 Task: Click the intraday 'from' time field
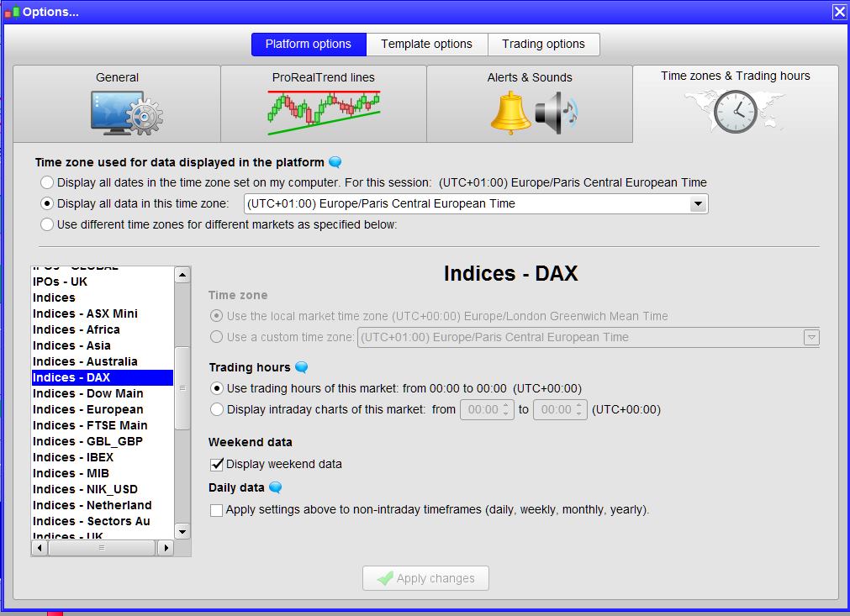tap(487, 410)
